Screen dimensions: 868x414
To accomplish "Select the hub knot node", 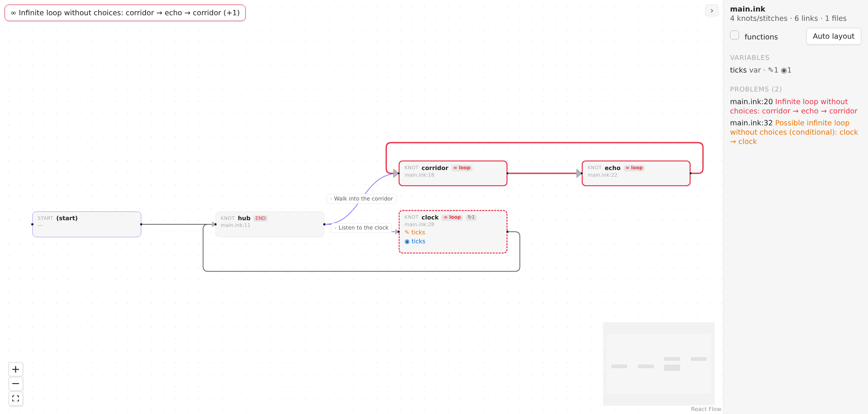I will (270, 224).
